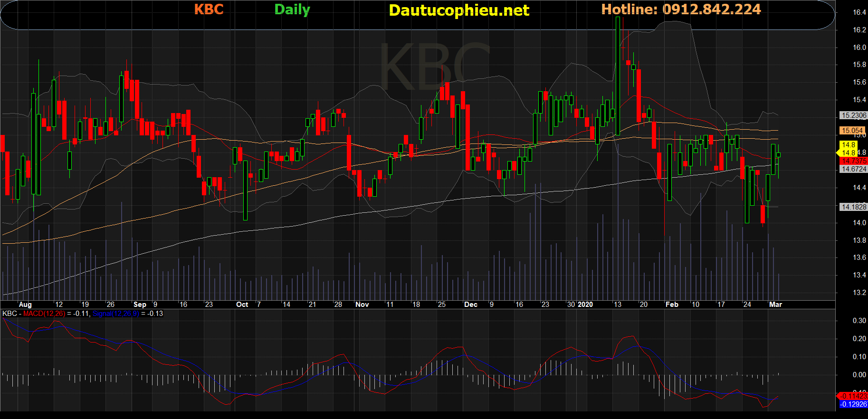Viewport: 868px width, 419px height.
Task: Click the KBC symbol in MACD panel
Action: point(10,314)
